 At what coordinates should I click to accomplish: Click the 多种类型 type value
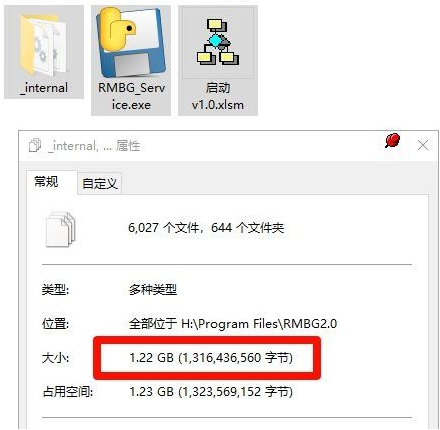click(x=153, y=290)
